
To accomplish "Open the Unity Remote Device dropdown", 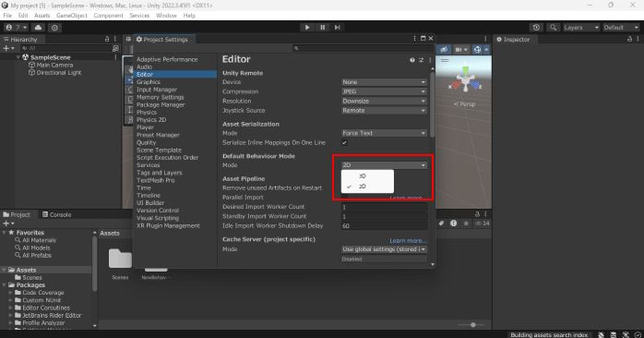I will coord(384,82).
